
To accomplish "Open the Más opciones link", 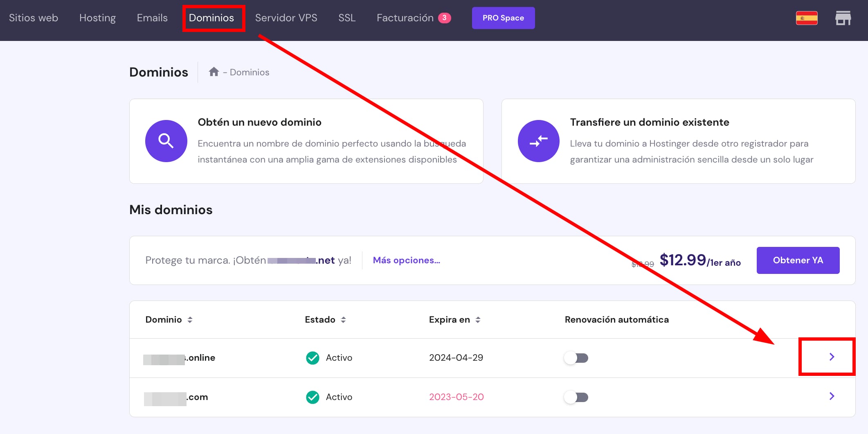I will coord(406,260).
